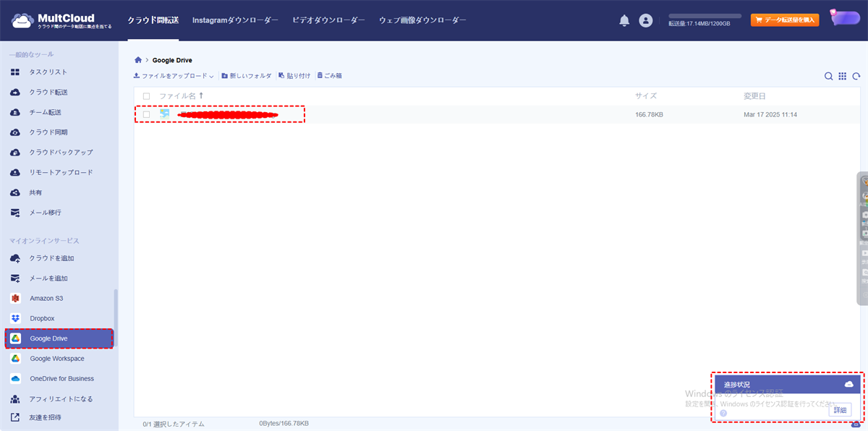This screenshot has height=431, width=868.
Task: Click the MultCloud logo
Action: coord(62,21)
